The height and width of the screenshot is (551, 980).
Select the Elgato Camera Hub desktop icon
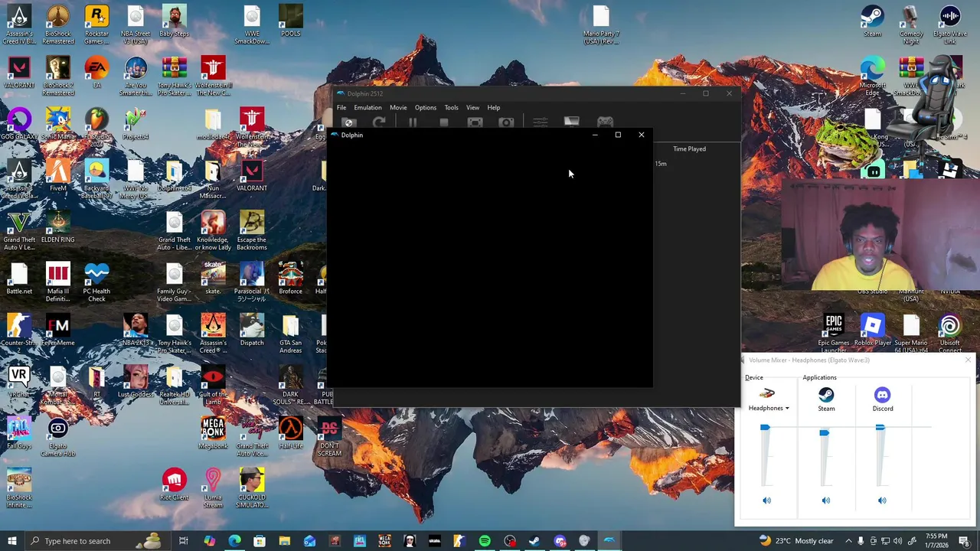pyautogui.click(x=57, y=437)
